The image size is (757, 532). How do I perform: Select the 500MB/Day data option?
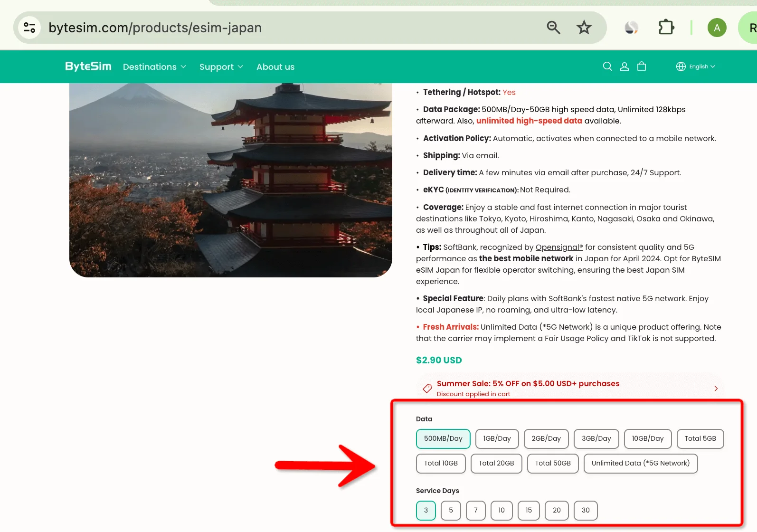(x=443, y=439)
